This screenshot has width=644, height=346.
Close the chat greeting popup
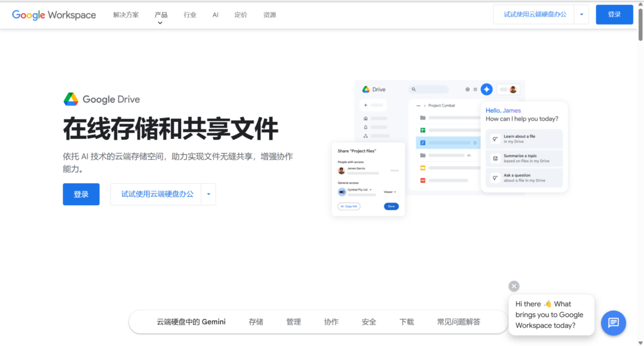click(x=514, y=286)
